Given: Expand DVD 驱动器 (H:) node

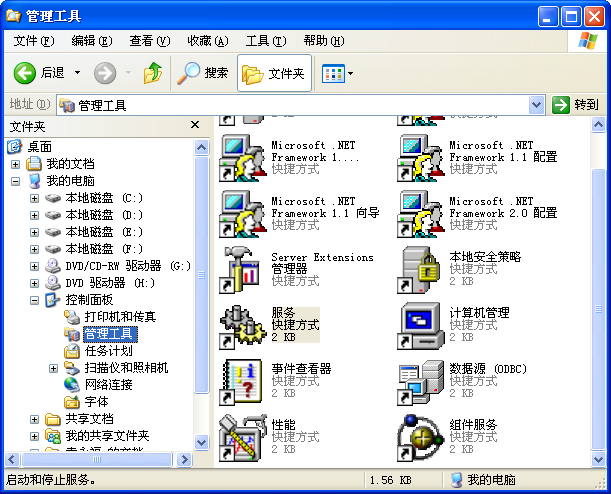Looking at the screenshot, I should 35,283.
